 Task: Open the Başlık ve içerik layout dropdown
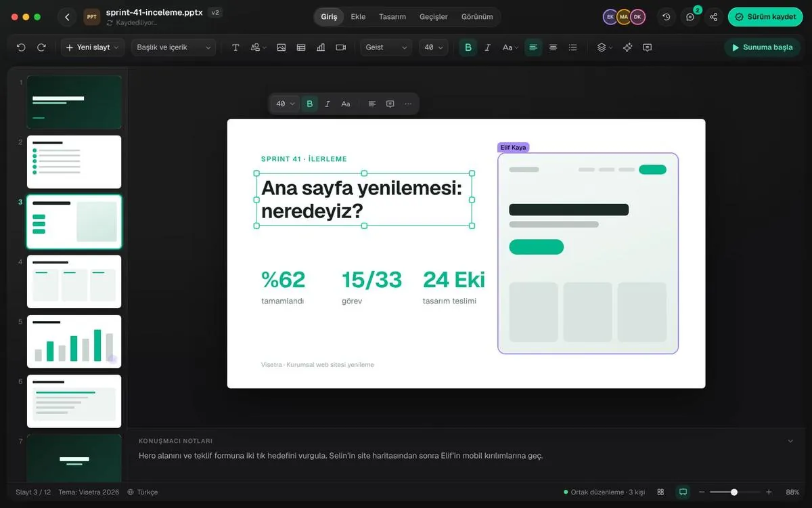(x=173, y=47)
